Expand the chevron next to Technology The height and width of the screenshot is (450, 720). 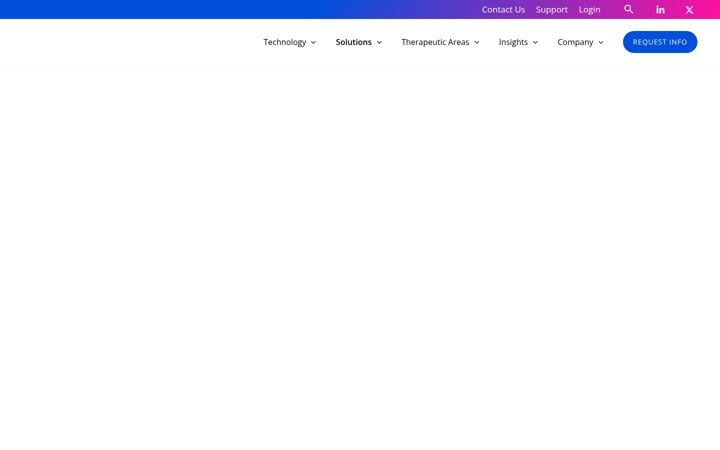[314, 42]
